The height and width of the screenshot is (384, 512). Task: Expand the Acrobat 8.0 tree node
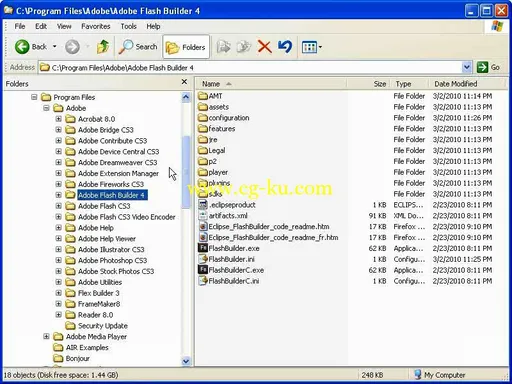pos(59,119)
